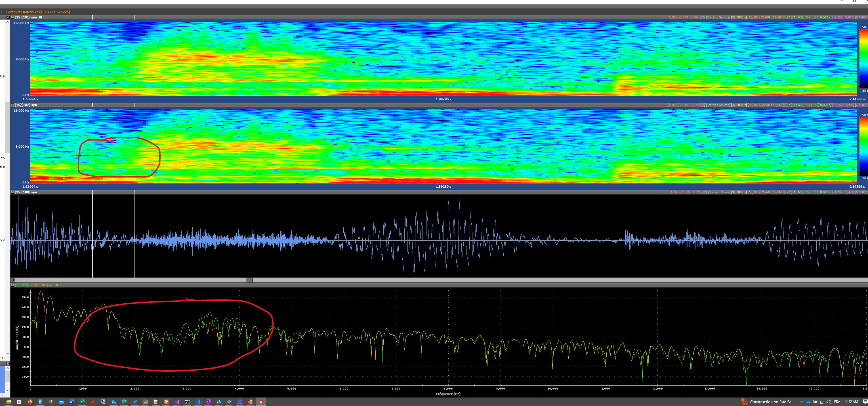868x406 pixels.
Task: Click the icon left of the spectrum plot title
Action: coord(12,285)
